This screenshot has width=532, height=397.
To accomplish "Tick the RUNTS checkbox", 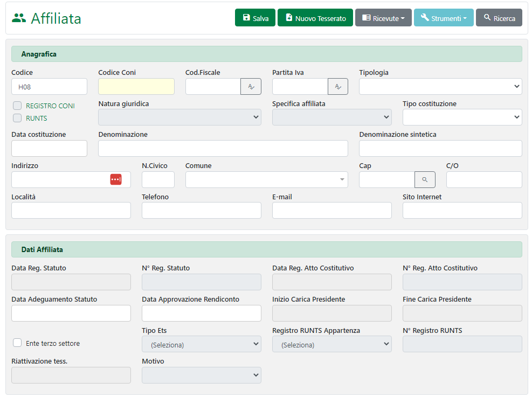I will pos(17,119).
